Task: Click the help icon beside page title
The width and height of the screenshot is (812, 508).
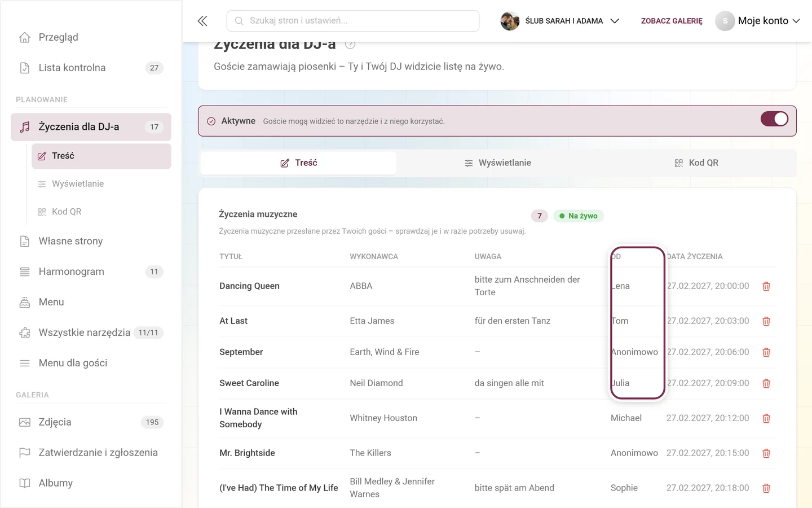Action: coord(350,44)
